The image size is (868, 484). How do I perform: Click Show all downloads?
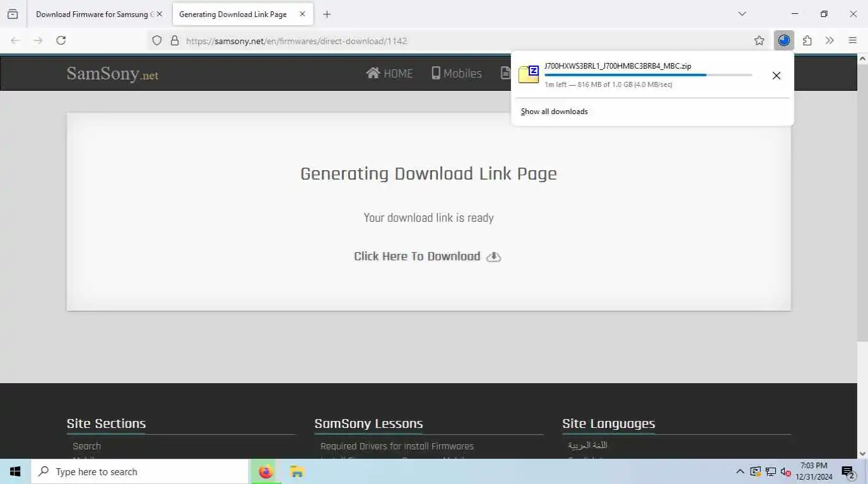[x=554, y=112]
